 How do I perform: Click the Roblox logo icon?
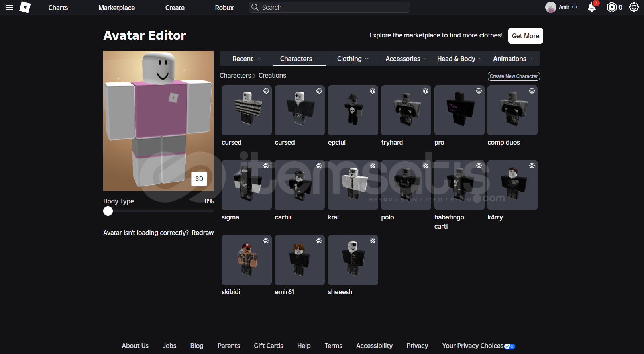[25, 7]
